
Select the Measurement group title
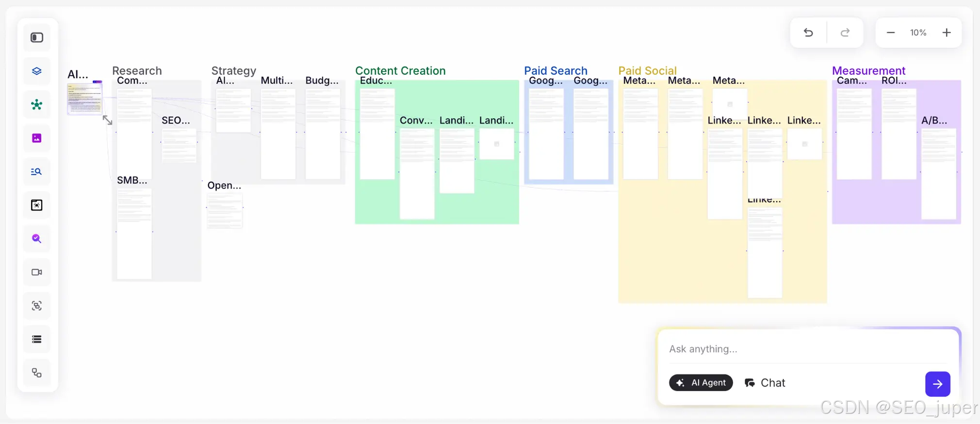click(x=868, y=70)
